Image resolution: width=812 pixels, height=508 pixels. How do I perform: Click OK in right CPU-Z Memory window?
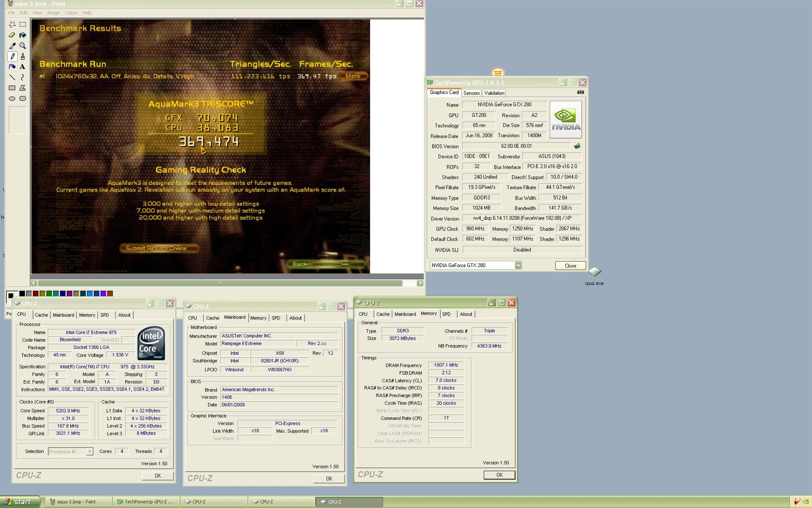point(499,475)
